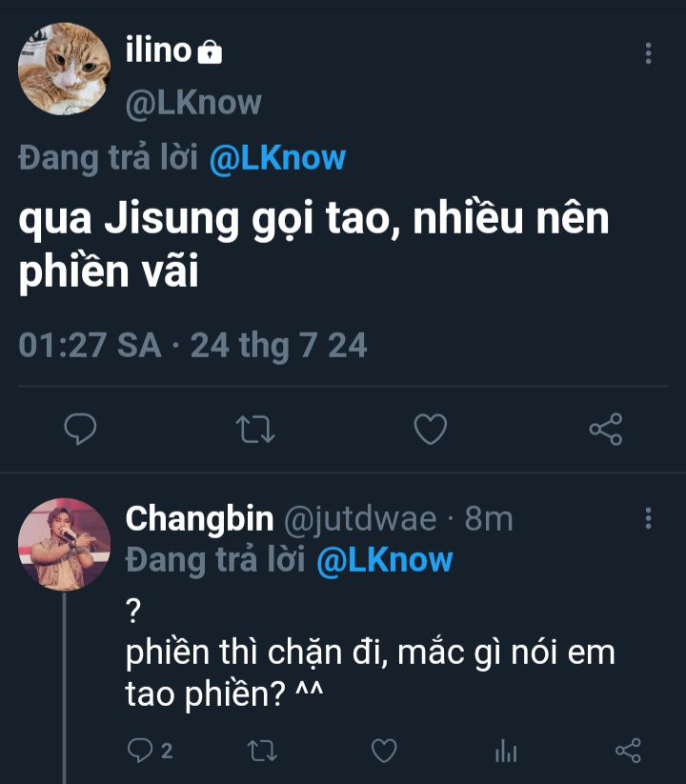The image size is (686, 784).
Task: Open Changbin's profile photo
Action: click(x=64, y=544)
